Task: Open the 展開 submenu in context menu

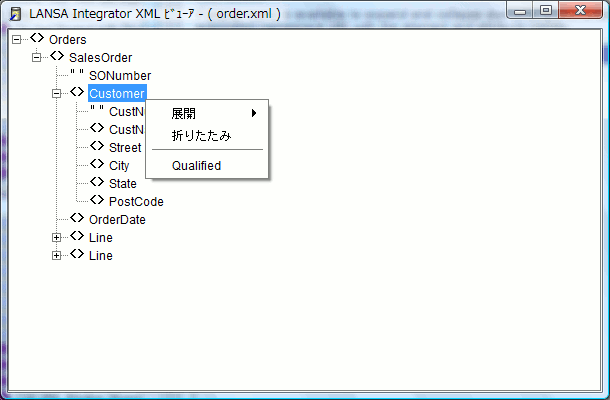Action: [207, 113]
